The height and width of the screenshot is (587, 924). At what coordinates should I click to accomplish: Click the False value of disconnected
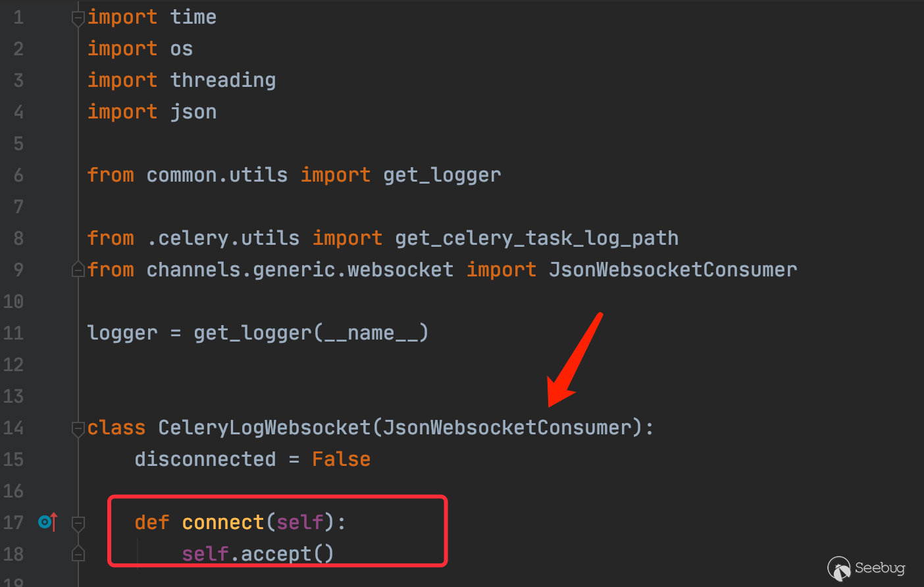pos(341,459)
